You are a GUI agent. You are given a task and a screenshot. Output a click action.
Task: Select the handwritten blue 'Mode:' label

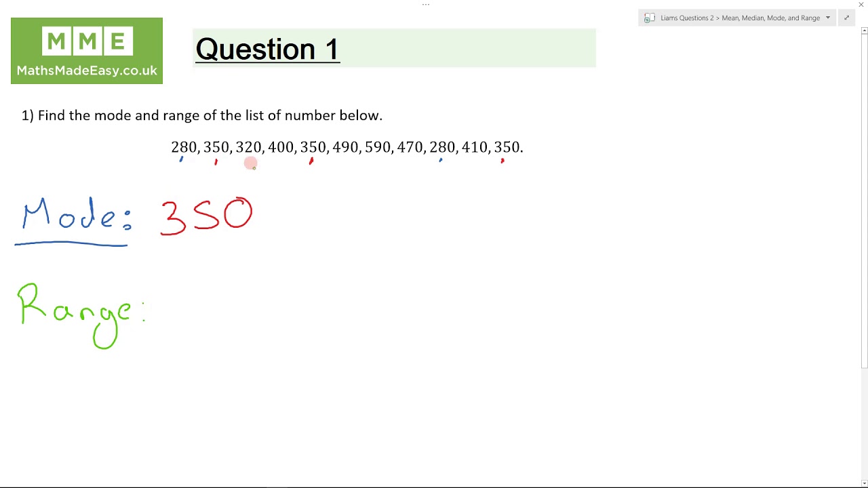coord(75,217)
